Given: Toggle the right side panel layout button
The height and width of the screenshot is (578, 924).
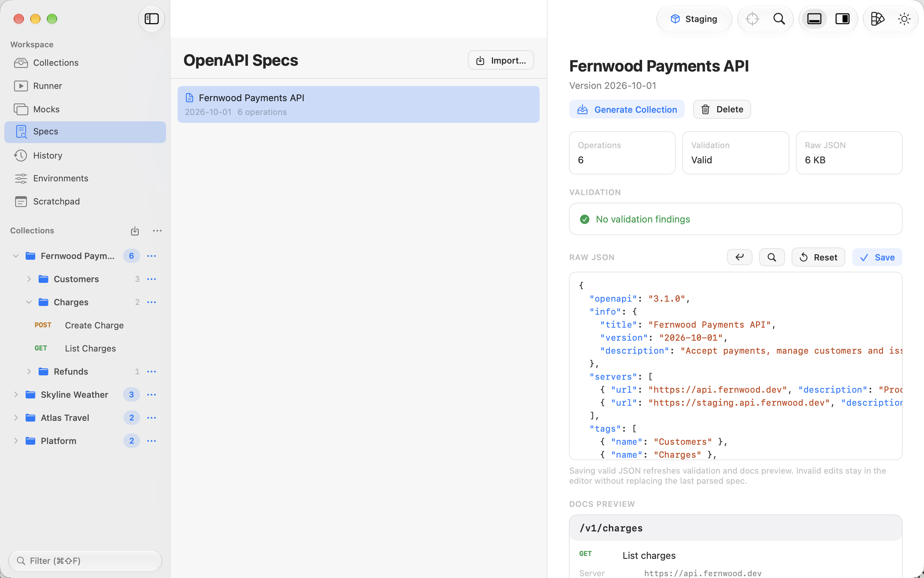Looking at the screenshot, I should point(842,19).
